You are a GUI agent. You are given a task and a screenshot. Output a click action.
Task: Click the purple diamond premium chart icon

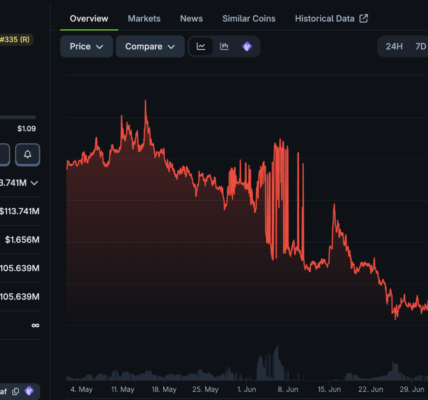tap(247, 46)
